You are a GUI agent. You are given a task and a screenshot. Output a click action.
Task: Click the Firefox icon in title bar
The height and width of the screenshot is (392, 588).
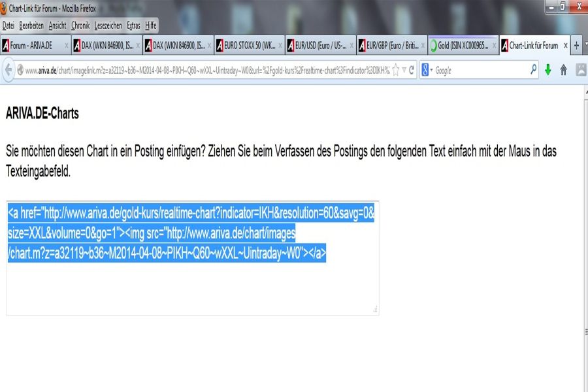(x=4, y=8)
